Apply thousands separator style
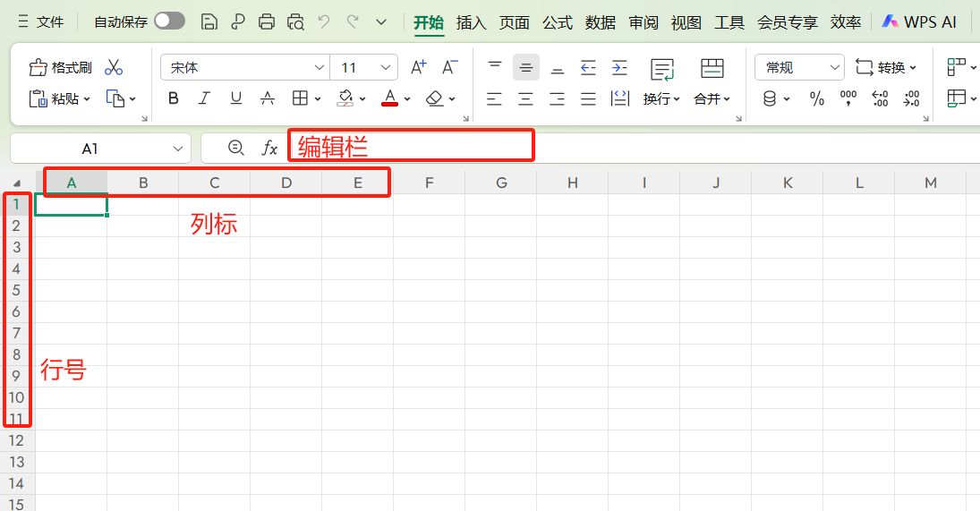Image resolution: width=980 pixels, height=511 pixels. [x=848, y=98]
